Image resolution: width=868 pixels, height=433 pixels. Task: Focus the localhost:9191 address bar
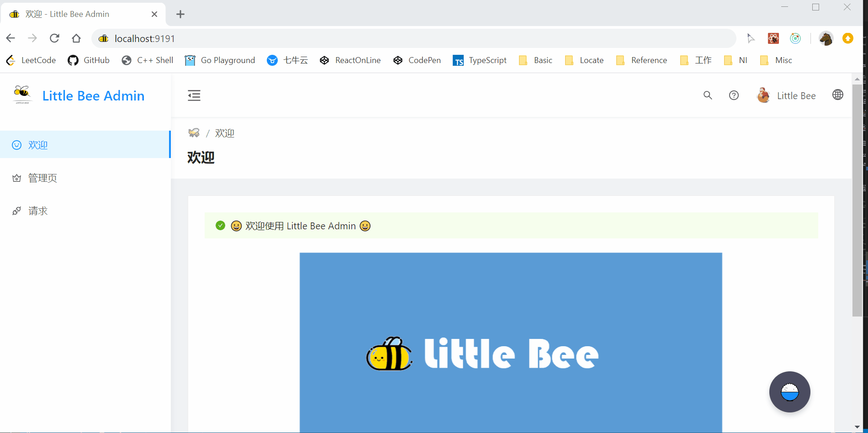[413, 38]
